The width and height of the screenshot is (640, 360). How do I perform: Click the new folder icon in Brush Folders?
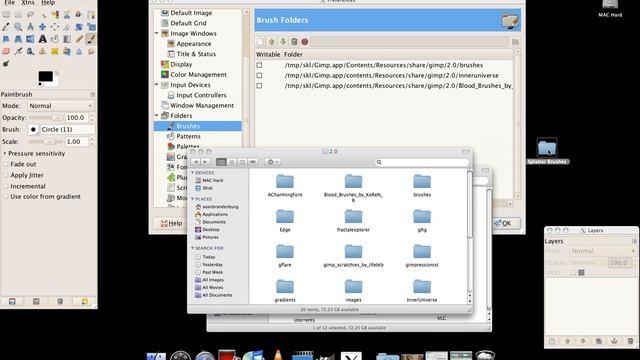pos(260,42)
